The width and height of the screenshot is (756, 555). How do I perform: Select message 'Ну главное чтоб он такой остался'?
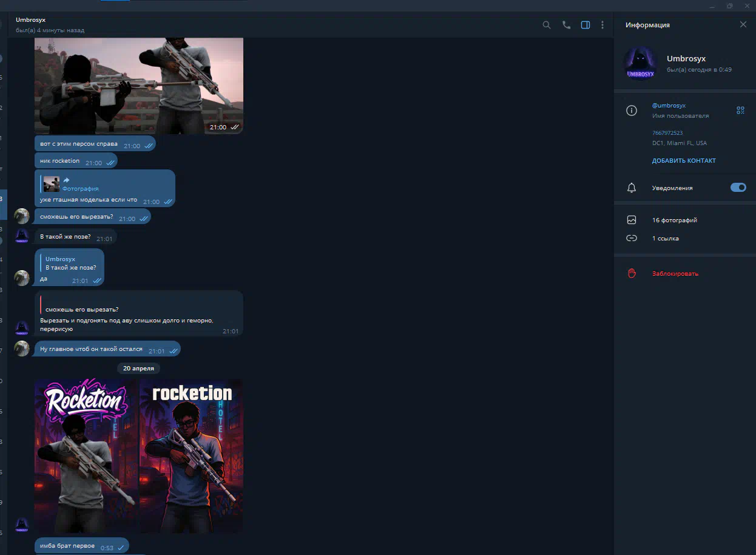[107, 349]
